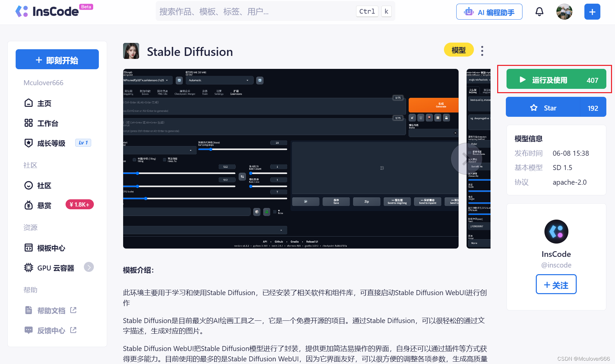Open 成长等级 growth level
Viewport: 615px width, 364px height.
pyautogui.click(x=51, y=143)
